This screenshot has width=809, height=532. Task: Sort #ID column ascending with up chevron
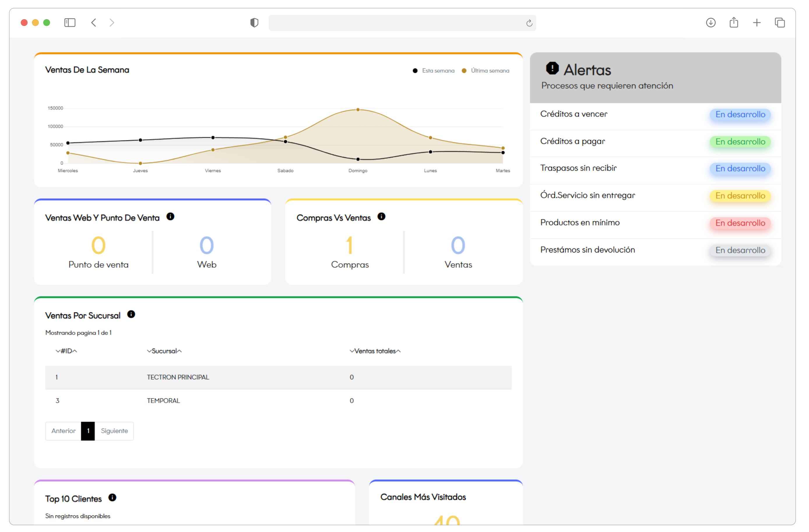pyautogui.click(x=75, y=351)
